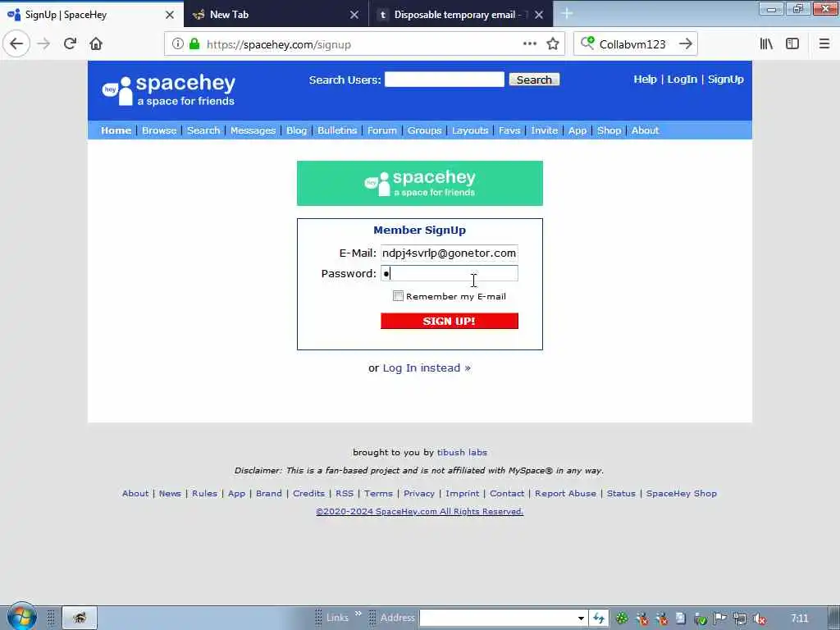The width and height of the screenshot is (840, 630).
Task: Open the Firefox hamburger menu
Action: pos(824,44)
